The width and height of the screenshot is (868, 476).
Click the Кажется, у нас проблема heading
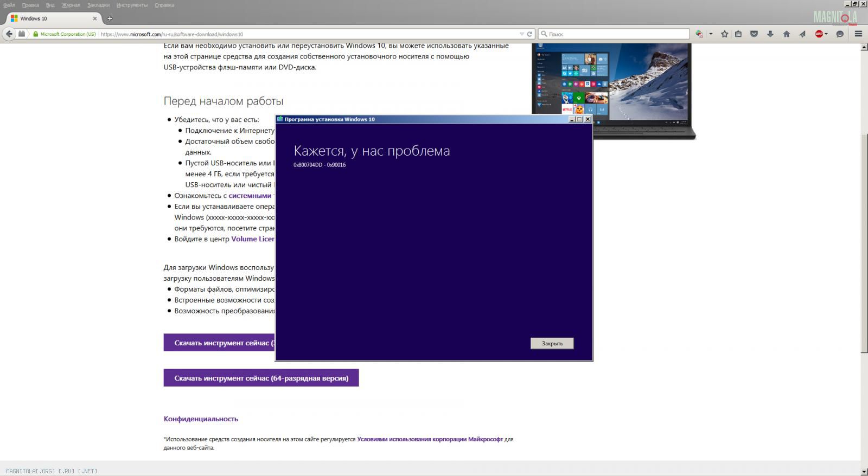[x=372, y=151]
